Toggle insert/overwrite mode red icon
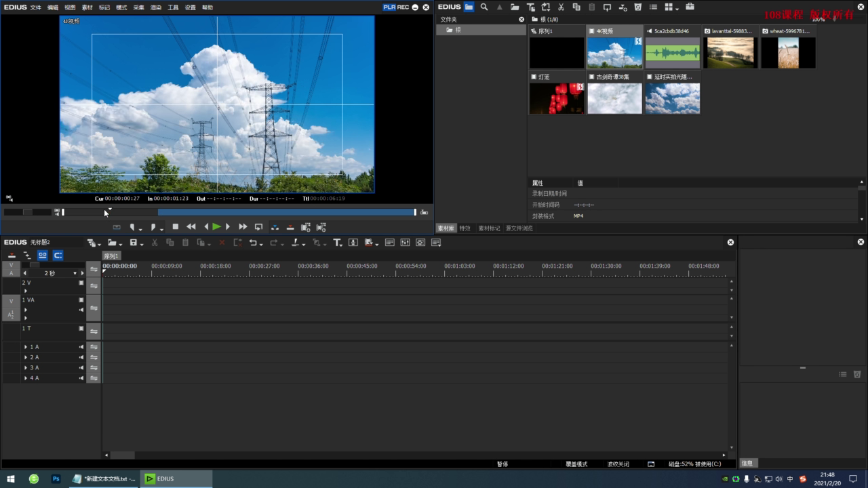This screenshot has height=488, width=868. pyautogui.click(x=12, y=256)
